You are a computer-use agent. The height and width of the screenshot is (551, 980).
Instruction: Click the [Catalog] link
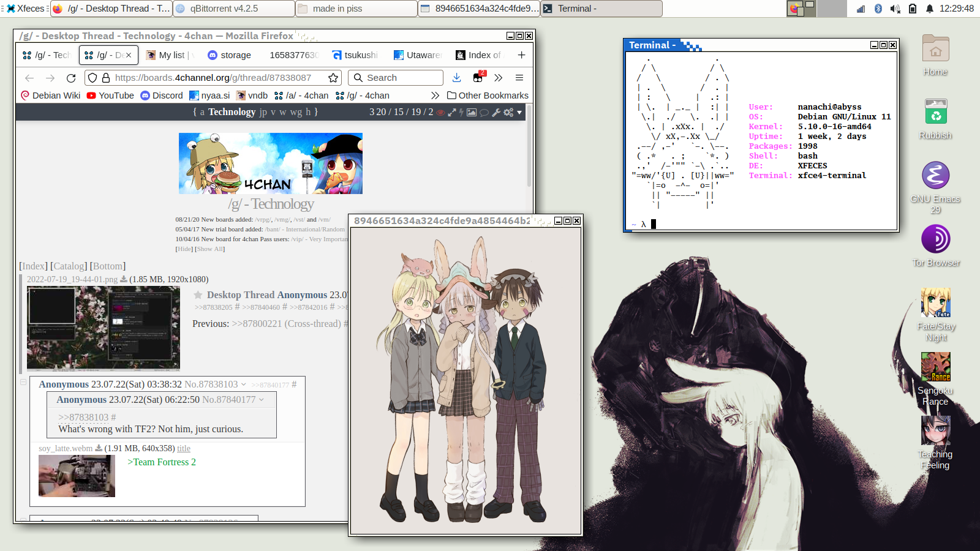coord(69,266)
